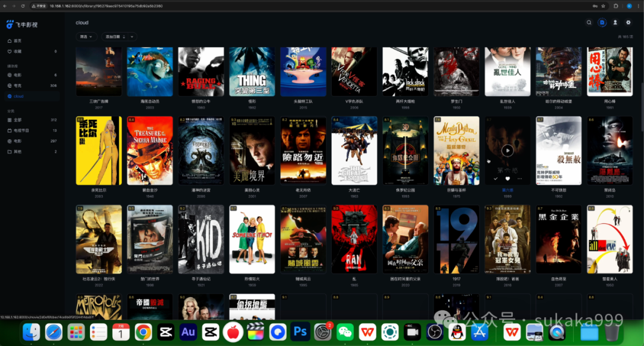Open the 第六感 title link
The image size is (644, 346).
507,190
